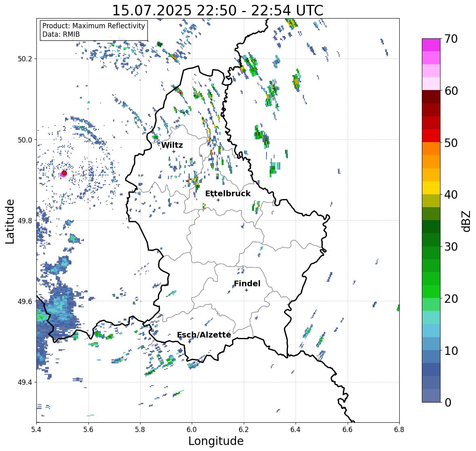The image size is (476, 451).
Task: Click the yellow 40 dBZ colorbar segment
Action: 431,188
